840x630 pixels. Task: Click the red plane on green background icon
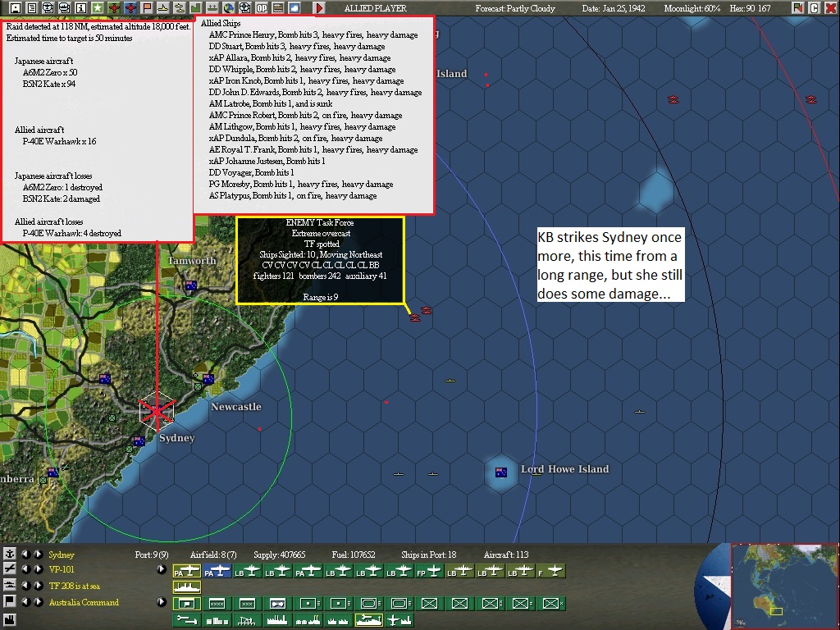pos(114,7)
